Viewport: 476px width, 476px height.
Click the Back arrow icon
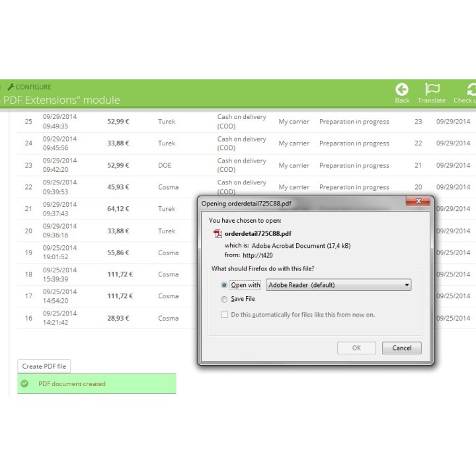[402, 89]
